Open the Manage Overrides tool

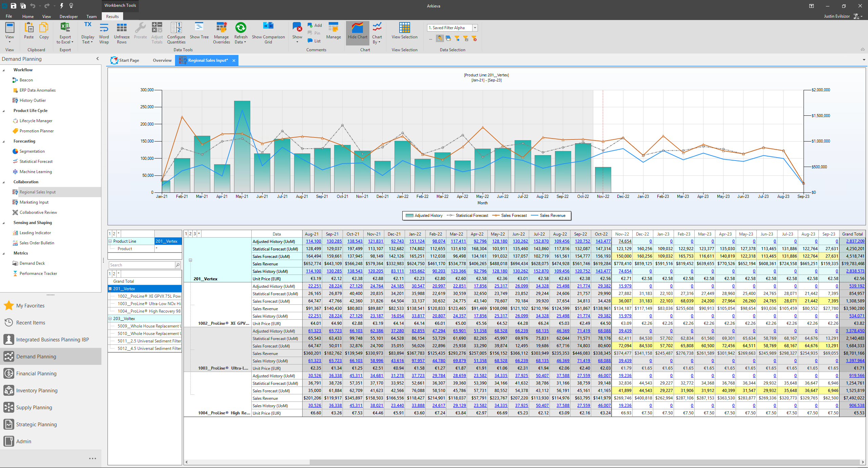pyautogui.click(x=221, y=33)
